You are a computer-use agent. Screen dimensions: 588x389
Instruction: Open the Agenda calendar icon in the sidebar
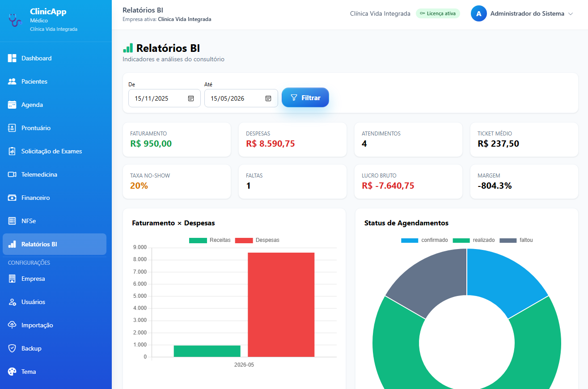pos(12,105)
